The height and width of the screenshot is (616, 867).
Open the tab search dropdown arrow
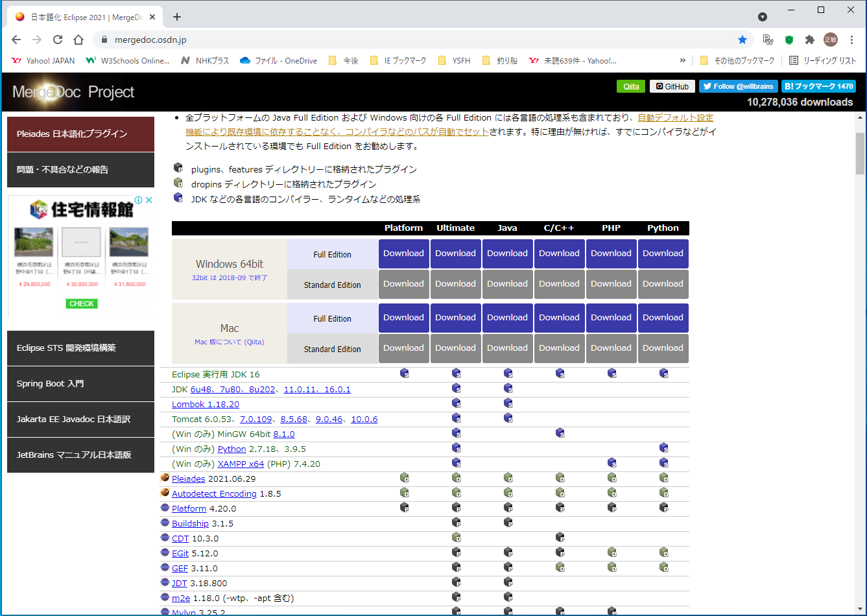click(763, 17)
